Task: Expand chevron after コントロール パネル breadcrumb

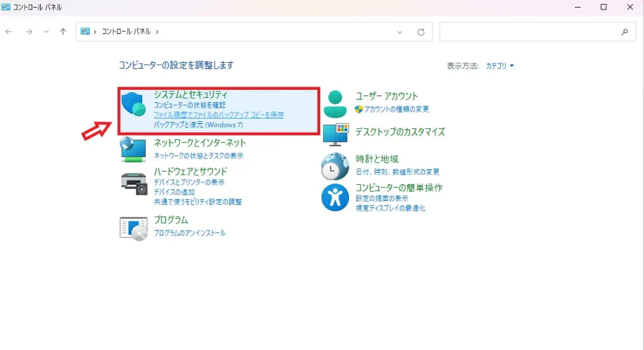Action: pos(157,31)
